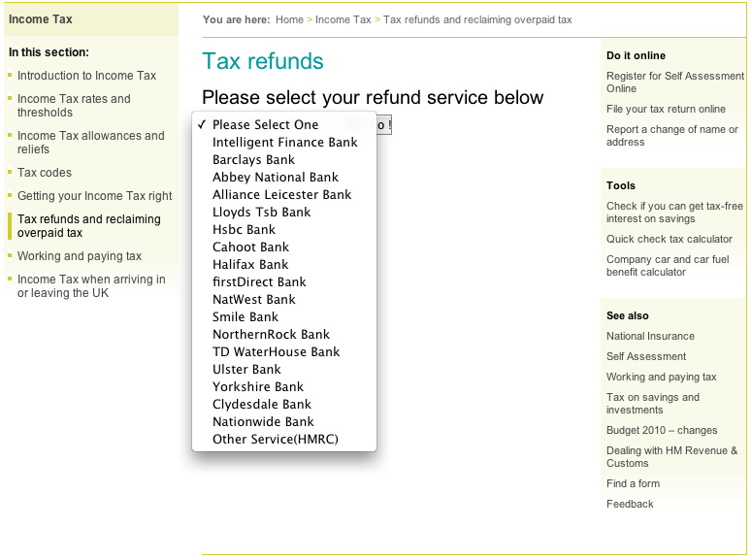The width and height of the screenshot is (752, 560).
Task: Click Working and paying tax in sidebar
Action: pyautogui.click(x=80, y=256)
